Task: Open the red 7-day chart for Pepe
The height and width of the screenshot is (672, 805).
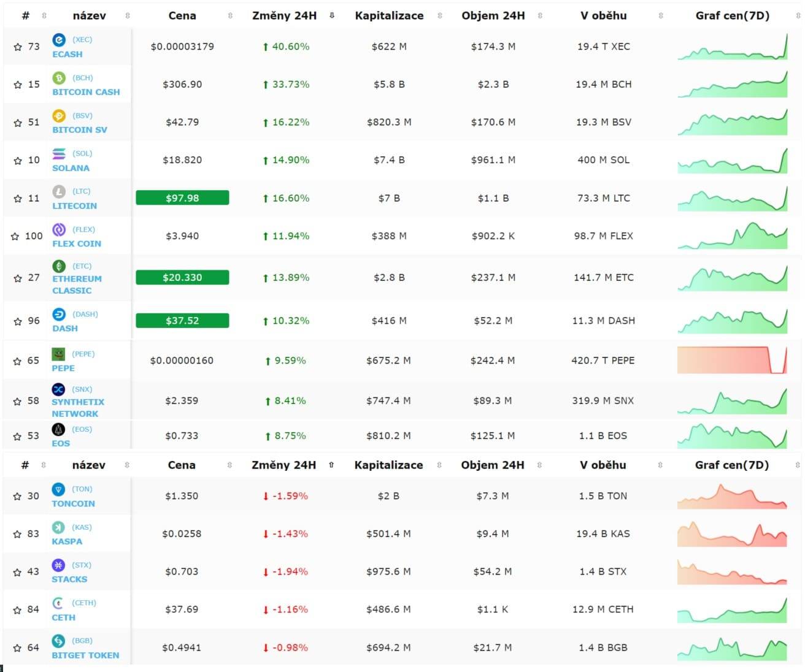Action: pyautogui.click(x=732, y=361)
